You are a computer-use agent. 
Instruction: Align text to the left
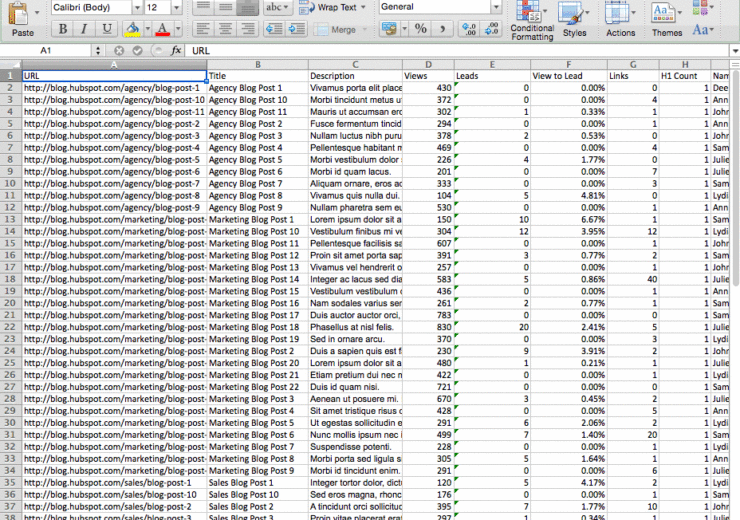tap(203, 29)
